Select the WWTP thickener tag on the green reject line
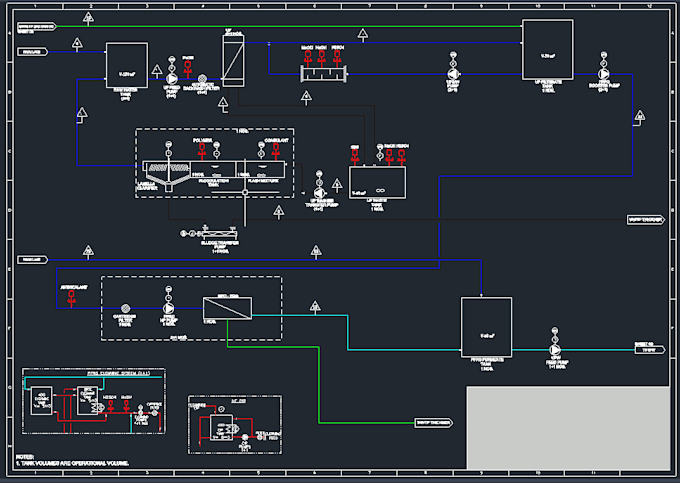Screen dimensions: 680x483 coord(434,423)
